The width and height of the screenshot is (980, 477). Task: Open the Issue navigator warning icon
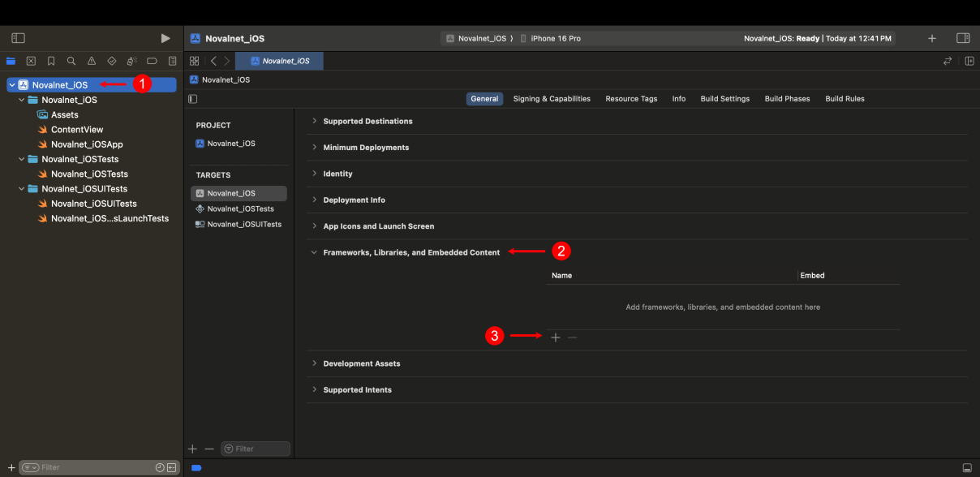92,61
